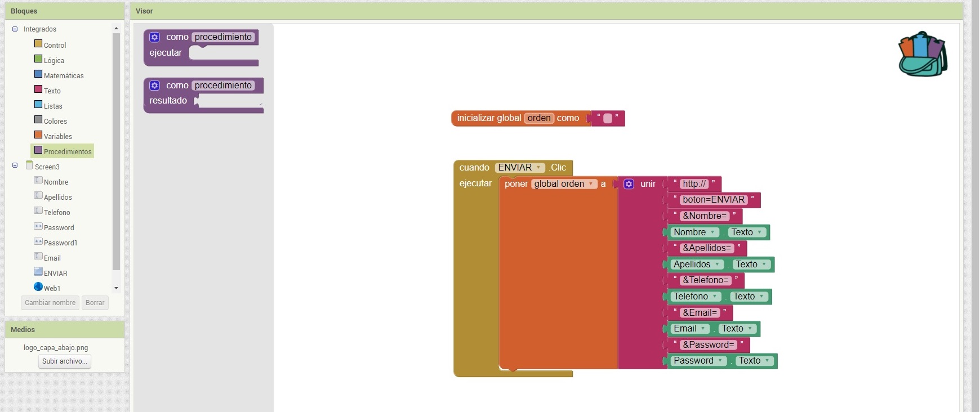Click the gear icon on the ejecutar procedure block

pyautogui.click(x=154, y=37)
